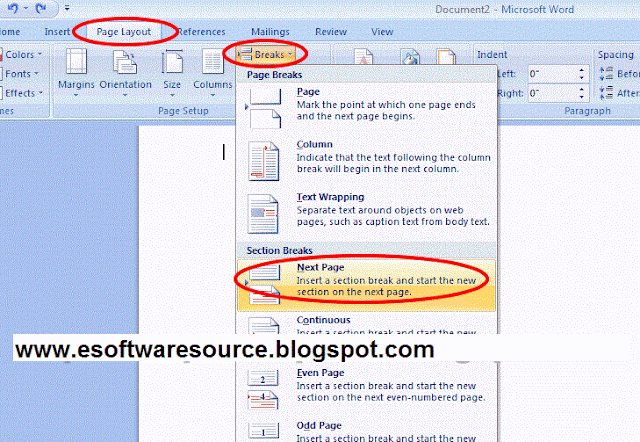Choose Odd Page section break
640x442 pixels.
tap(367, 430)
